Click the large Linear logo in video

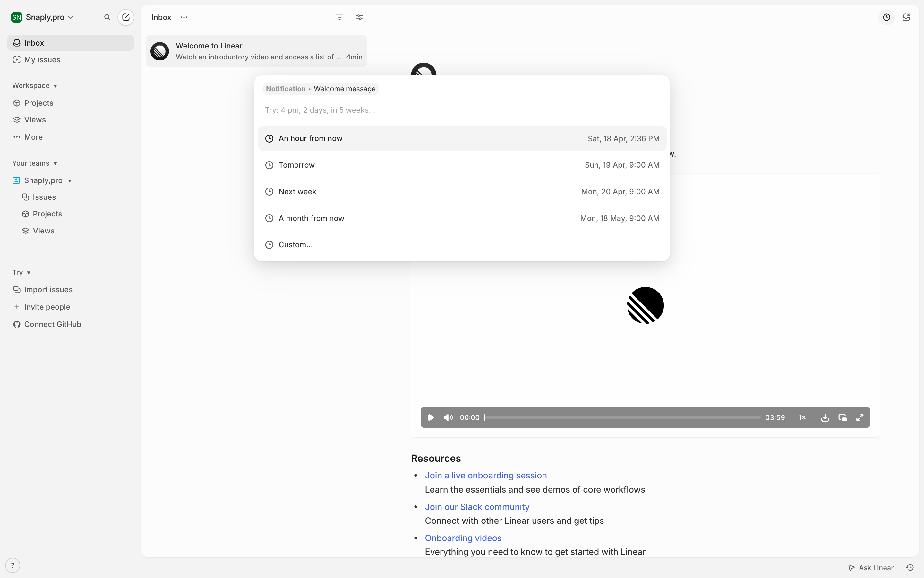point(645,305)
